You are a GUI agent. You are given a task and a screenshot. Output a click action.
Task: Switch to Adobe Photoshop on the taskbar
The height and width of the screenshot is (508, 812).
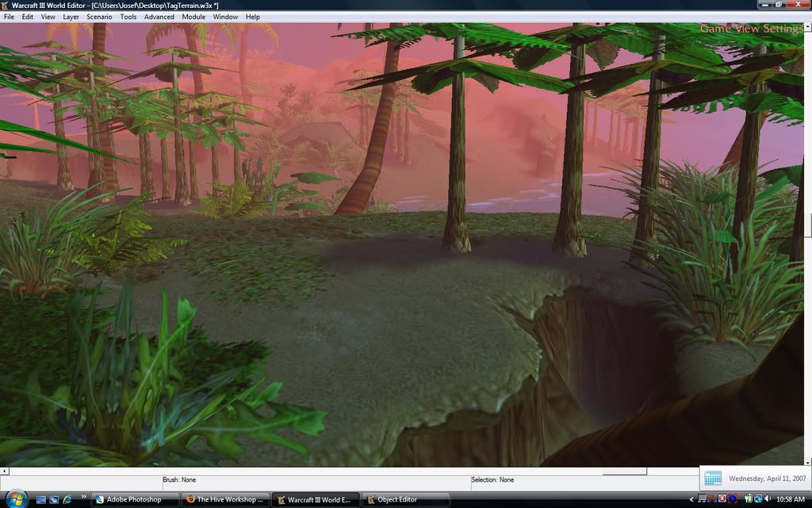[x=135, y=500]
